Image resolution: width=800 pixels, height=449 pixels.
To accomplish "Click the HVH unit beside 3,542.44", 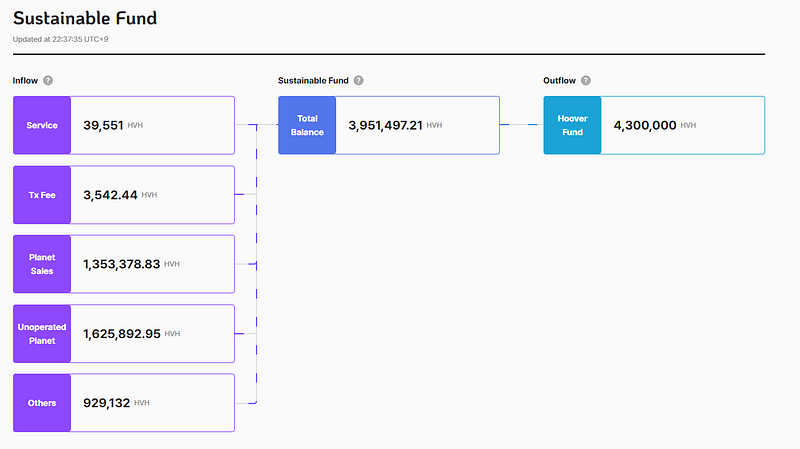I will point(149,195).
